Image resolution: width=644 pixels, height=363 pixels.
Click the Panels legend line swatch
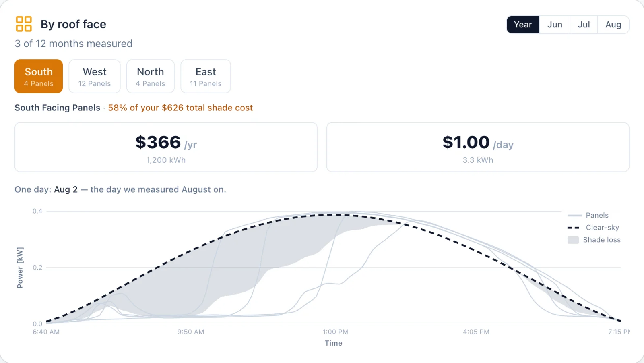tap(574, 215)
